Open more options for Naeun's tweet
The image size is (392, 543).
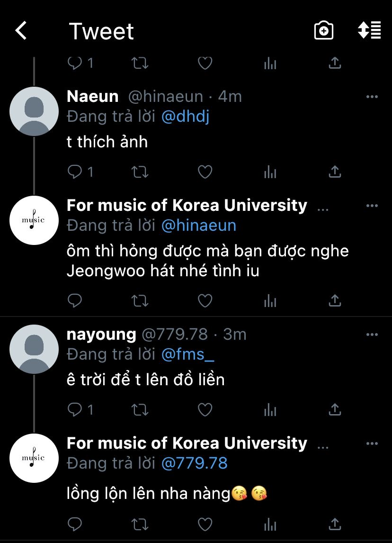click(372, 97)
